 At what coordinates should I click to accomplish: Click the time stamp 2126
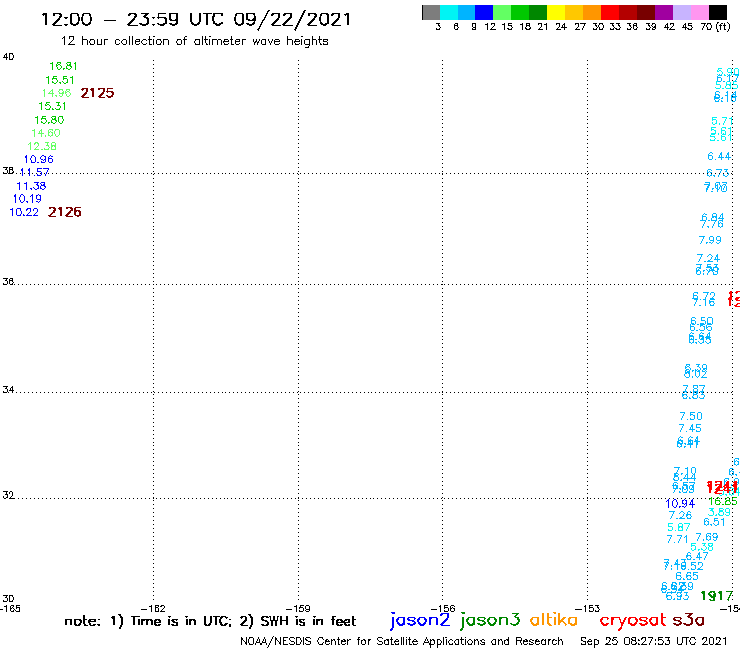tap(65, 212)
